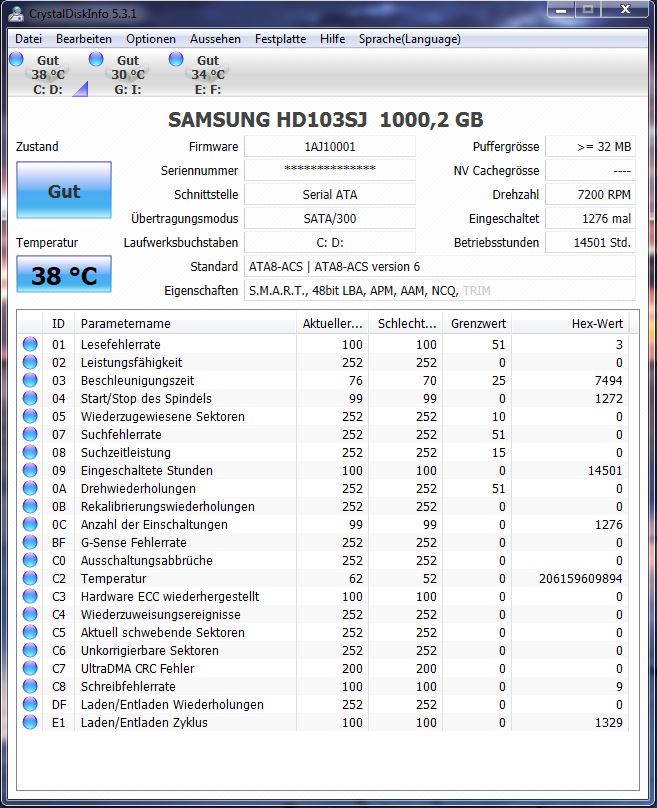This screenshot has width=657, height=808.
Task: Click the status orb for Aktuell schwebende Sektoren
Action: 30,632
